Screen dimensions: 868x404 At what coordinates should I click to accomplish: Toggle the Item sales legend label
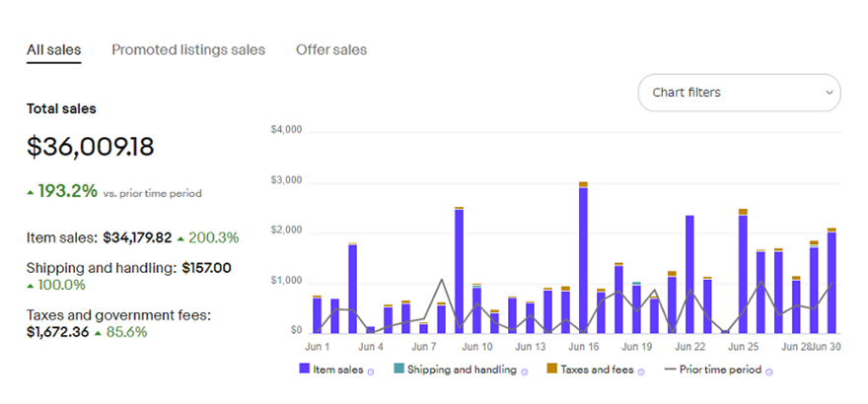coord(337,370)
